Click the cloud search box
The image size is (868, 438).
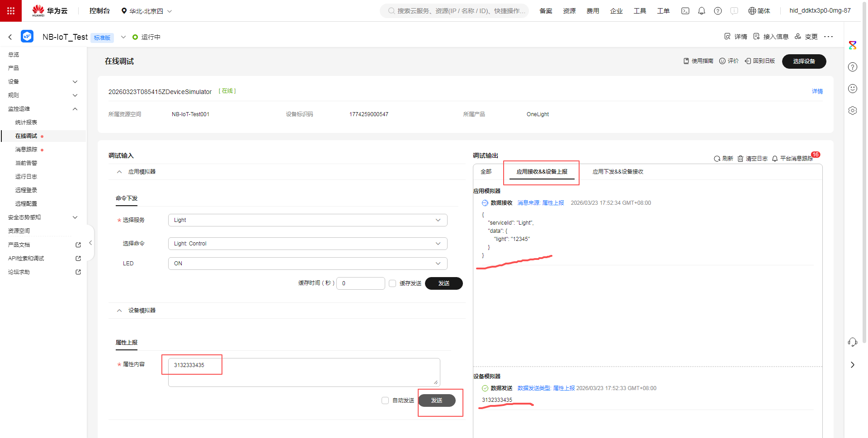(x=455, y=11)
